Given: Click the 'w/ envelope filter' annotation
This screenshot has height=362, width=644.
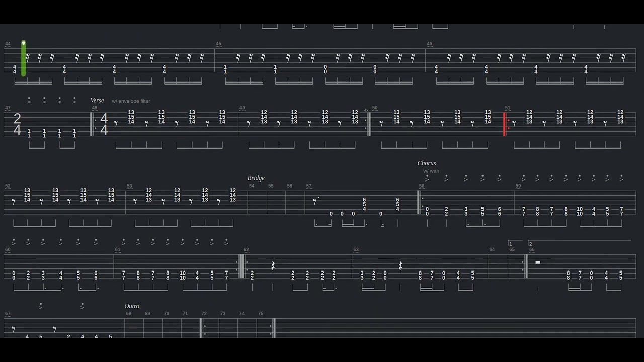Looking at the screenshot, I should coord(131,101).
